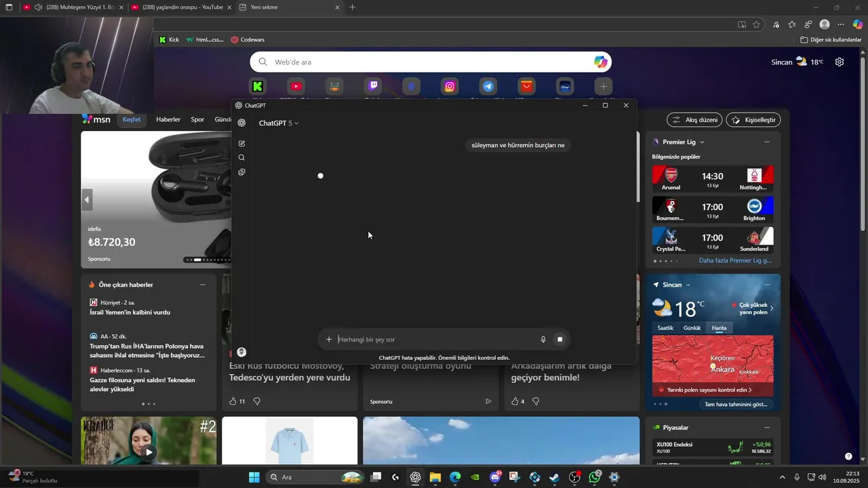The width and height of the screenshot is (868, 488).
Task: Open Edge settings and more menu
Action: pyautogui.click(x=841, y=24)
